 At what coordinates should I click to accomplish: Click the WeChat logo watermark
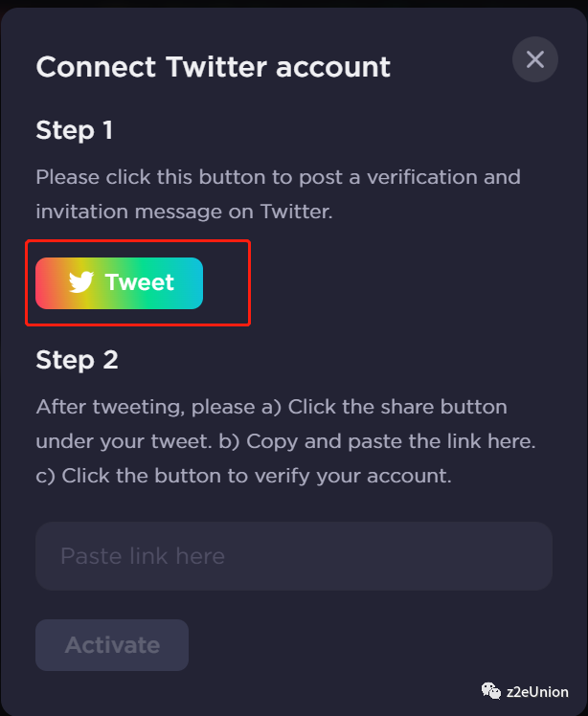click(492, 691)
